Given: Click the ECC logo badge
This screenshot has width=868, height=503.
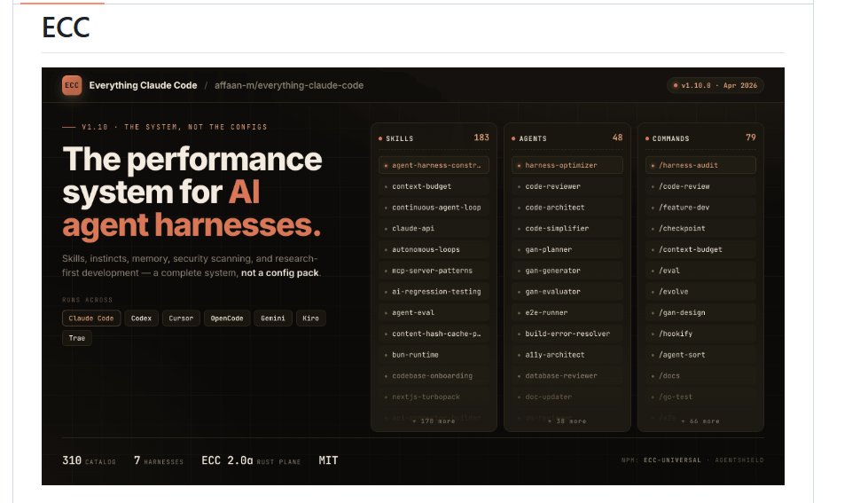Looking at the screenshot, I should click(72, 85).
